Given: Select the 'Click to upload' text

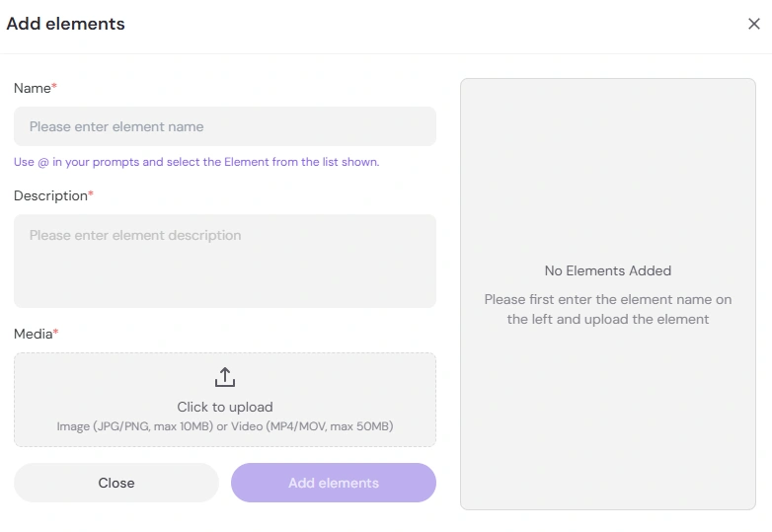Looking at the screenshot, I should (225, 407).
